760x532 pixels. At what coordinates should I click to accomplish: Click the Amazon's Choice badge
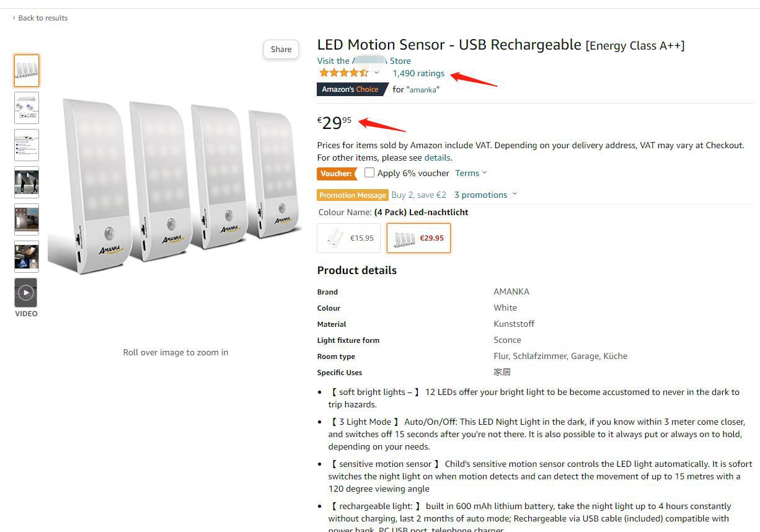click(x=350, y=89)
